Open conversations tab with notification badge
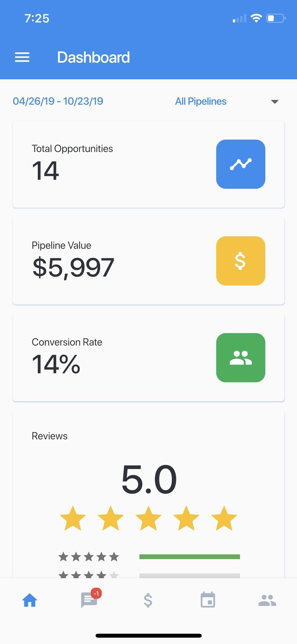 [x=89, y=600]
